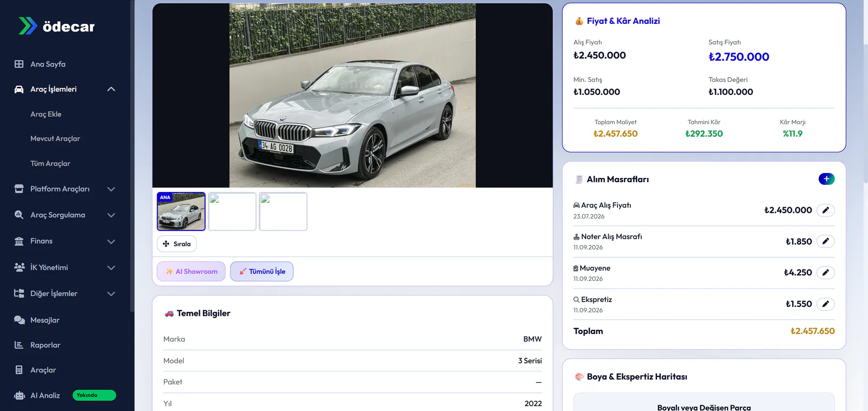
Task: Click the Finans bank icon
Action: tap(19, 241)
